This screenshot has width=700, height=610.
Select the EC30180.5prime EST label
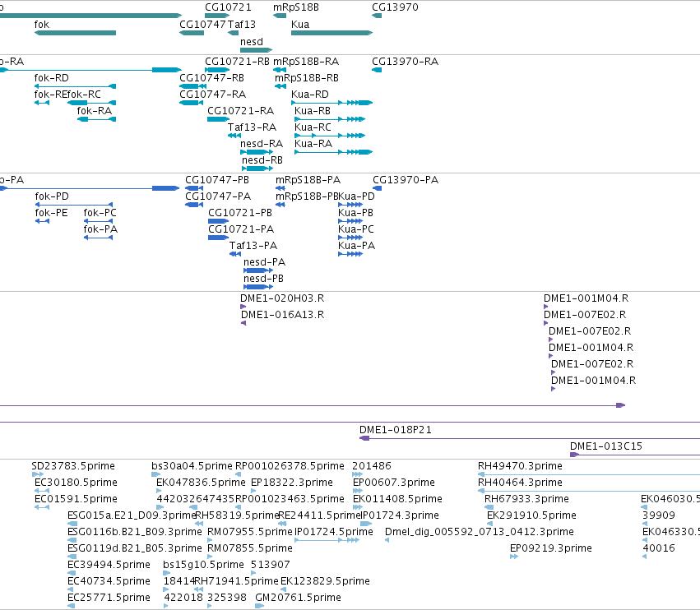click(x=76, y=483)
